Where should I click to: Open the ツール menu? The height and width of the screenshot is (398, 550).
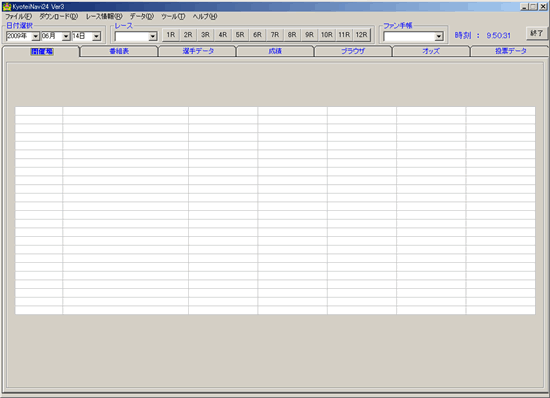[173, 16]
